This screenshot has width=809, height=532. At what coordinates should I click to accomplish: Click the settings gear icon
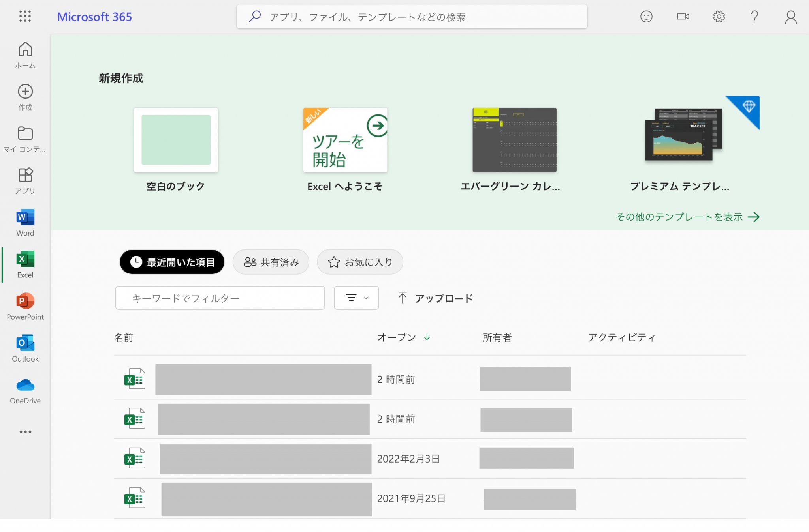719,17
